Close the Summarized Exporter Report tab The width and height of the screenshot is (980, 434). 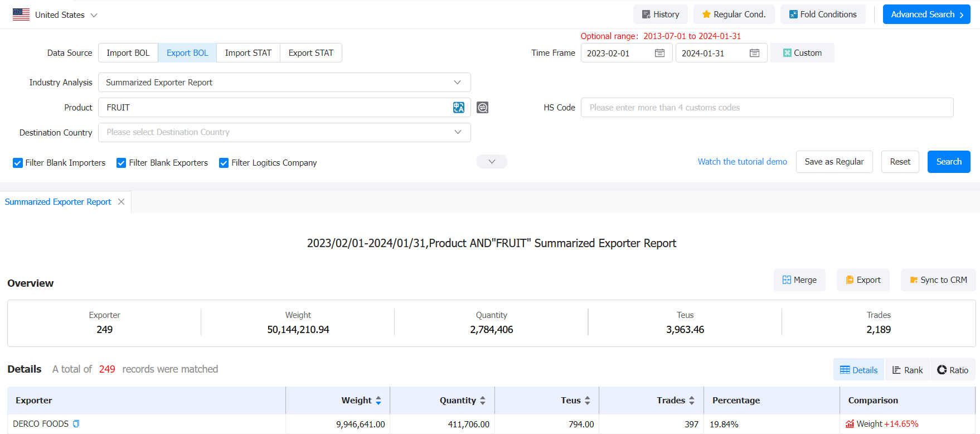pyautogui.click(x=121, y=202)
